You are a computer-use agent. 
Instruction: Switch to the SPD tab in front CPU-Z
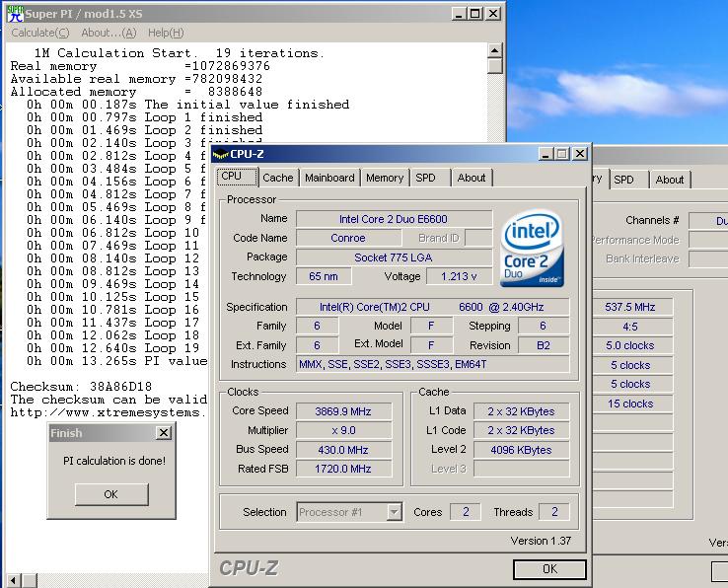point(430,178)
